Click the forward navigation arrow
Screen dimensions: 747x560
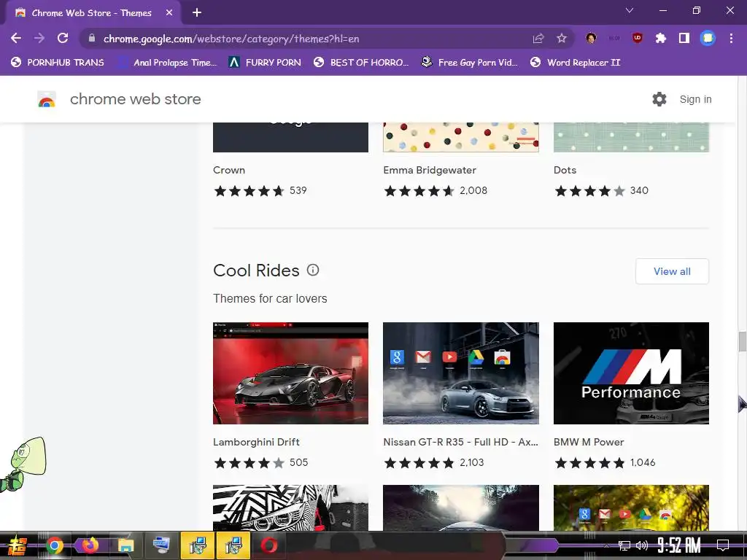click(x=39, y=39)
